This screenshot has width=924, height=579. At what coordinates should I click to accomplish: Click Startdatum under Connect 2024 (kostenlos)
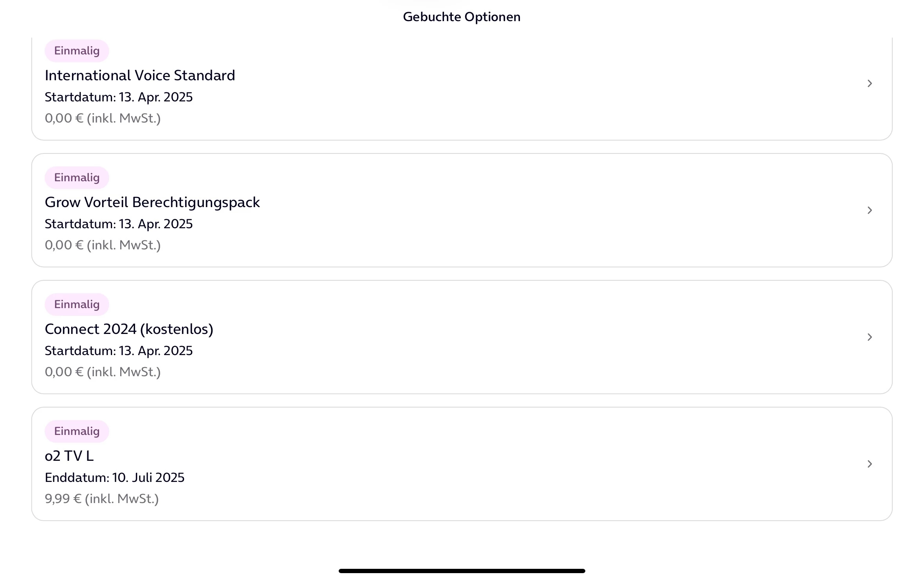(119, 351)
